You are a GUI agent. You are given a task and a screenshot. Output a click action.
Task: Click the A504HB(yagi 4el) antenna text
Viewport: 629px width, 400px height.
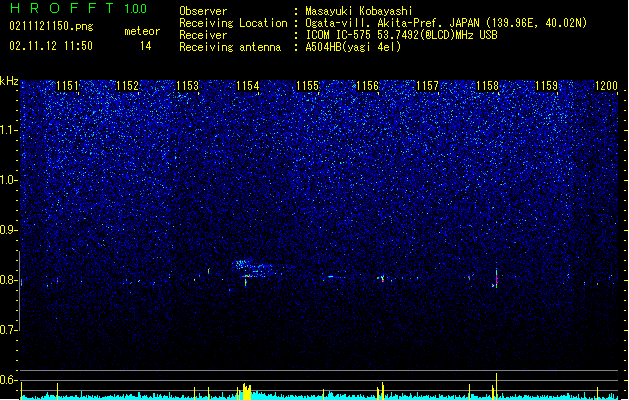[x=353, y=47]
